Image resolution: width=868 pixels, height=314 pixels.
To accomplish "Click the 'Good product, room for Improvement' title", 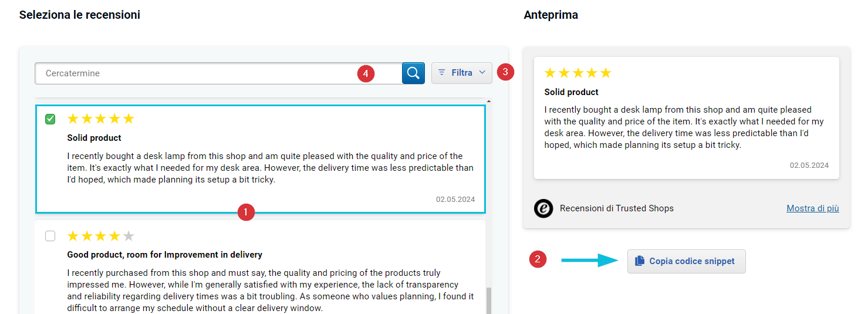I will click(164, 255).
